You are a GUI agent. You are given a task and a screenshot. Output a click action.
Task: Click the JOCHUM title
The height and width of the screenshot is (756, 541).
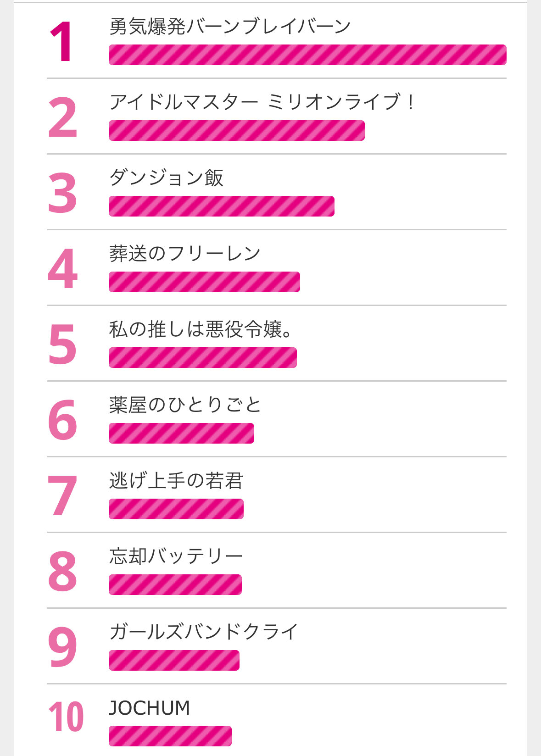pos(150,708)
